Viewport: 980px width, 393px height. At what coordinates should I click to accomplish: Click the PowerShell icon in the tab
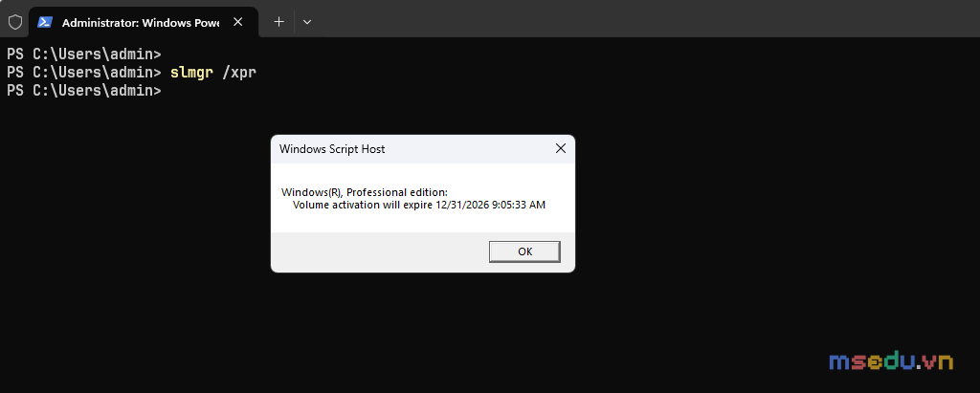(x=44, y=22)
